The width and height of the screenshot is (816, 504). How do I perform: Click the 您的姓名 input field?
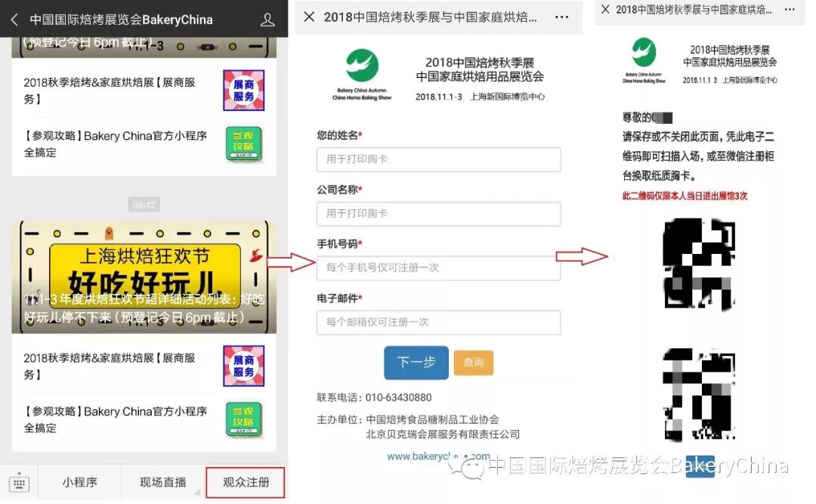438,159
